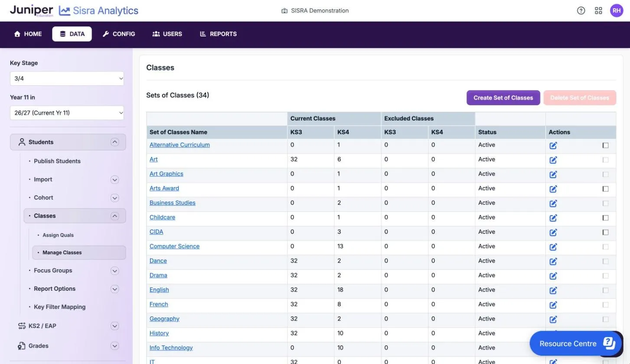Open the REPORTS menu
Screen dimensions: 630x364
tap(218, 34)
